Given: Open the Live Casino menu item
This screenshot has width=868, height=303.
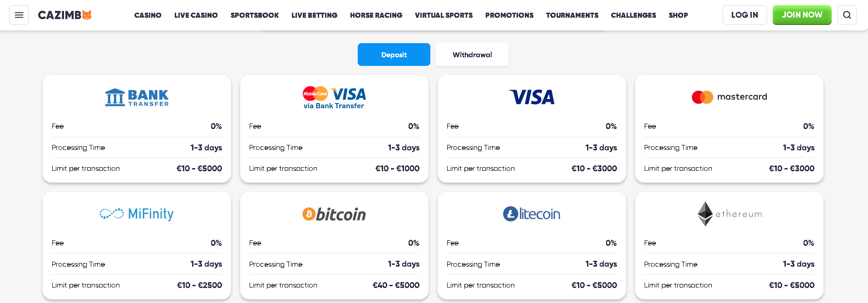Looking at the screenshot, I should (x=196, y=15).
